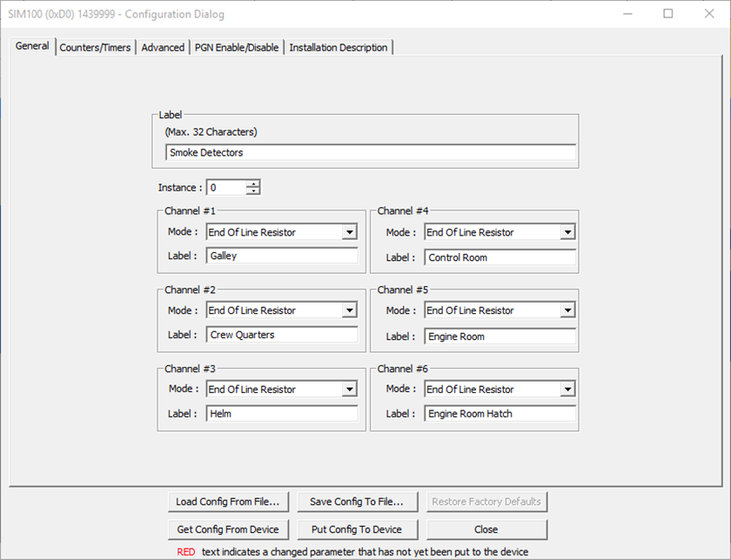Click Save Config To File button
The image size is (731, 560).
click(x=357, y=502)
